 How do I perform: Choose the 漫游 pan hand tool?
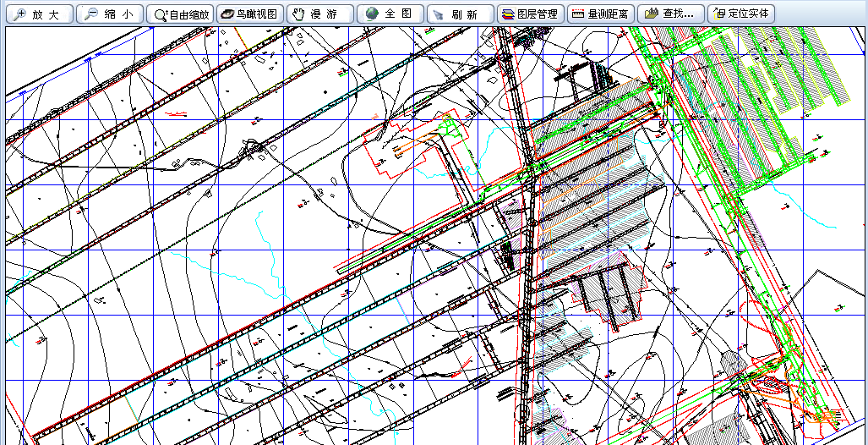[319, 14]
